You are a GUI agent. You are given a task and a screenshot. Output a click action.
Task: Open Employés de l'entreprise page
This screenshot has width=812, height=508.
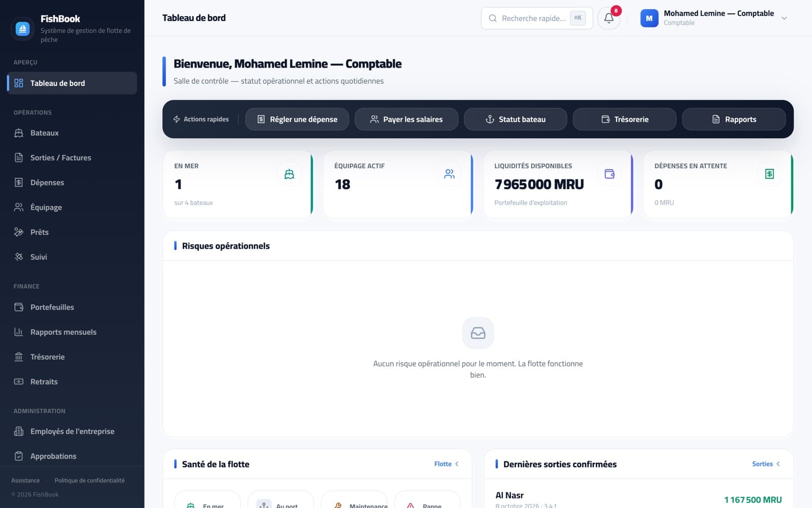72,431
